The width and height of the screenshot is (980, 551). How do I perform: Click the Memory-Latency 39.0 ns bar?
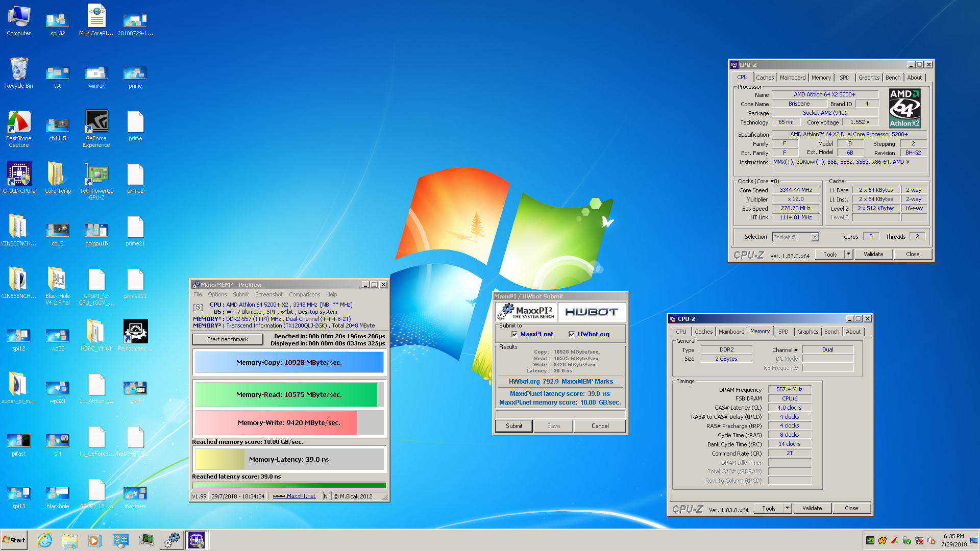289,459
